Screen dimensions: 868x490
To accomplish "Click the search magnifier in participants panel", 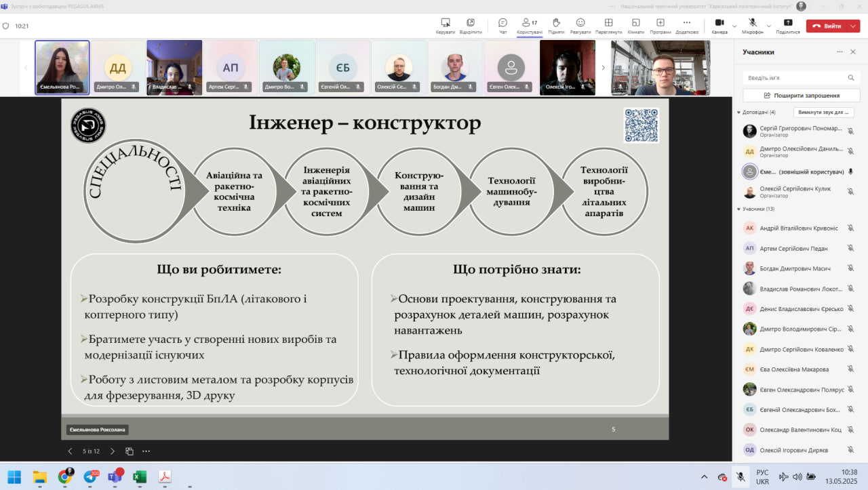I will coord(851,77).
